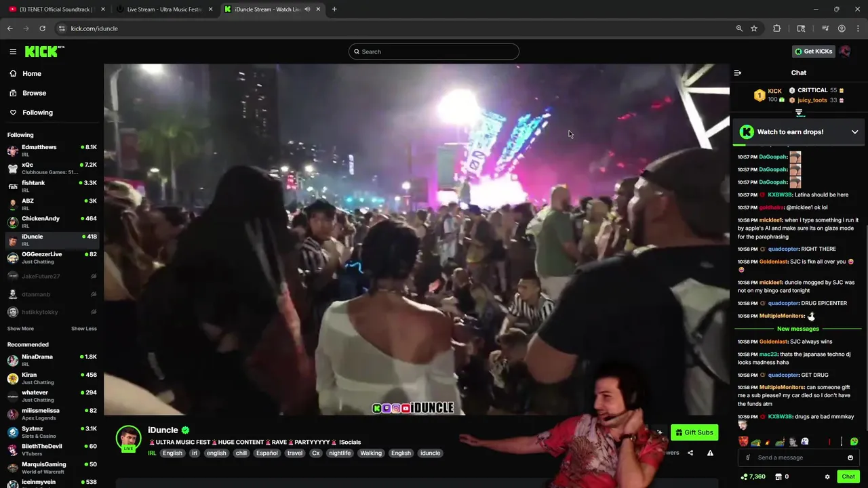The width and height of the screenshot is (868, 488).
Task: Open Edmatthews channel in Following list
Action: tap(52, 150)
